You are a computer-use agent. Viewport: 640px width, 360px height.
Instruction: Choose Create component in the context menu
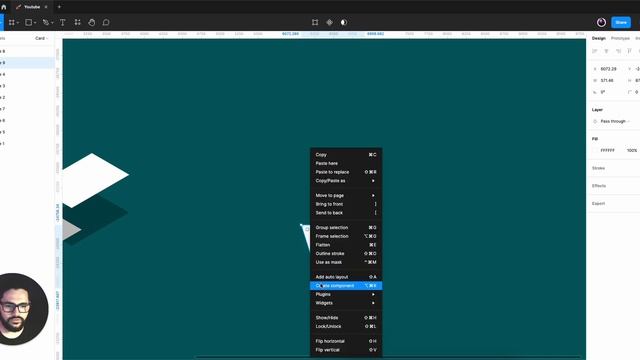[346, 286]
